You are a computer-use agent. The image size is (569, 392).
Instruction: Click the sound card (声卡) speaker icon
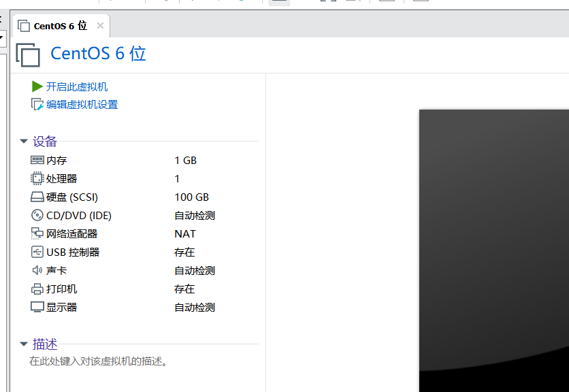[x=37, y=270]
